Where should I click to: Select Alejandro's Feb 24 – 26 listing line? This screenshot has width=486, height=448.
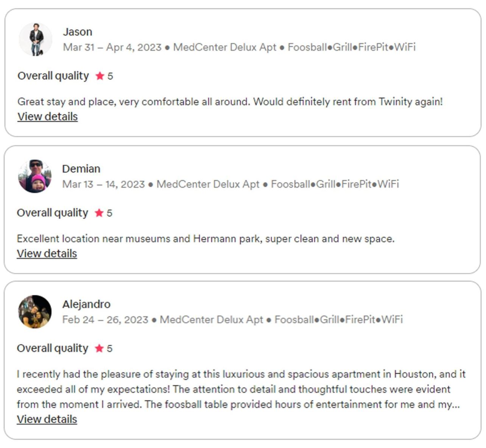tap(232, 320)
